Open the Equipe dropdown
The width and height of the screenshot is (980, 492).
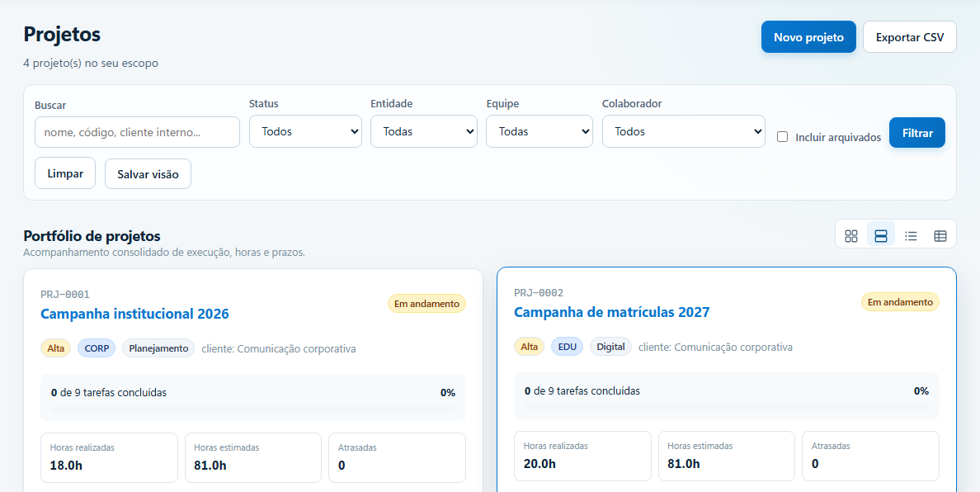(x=539, y=131)
